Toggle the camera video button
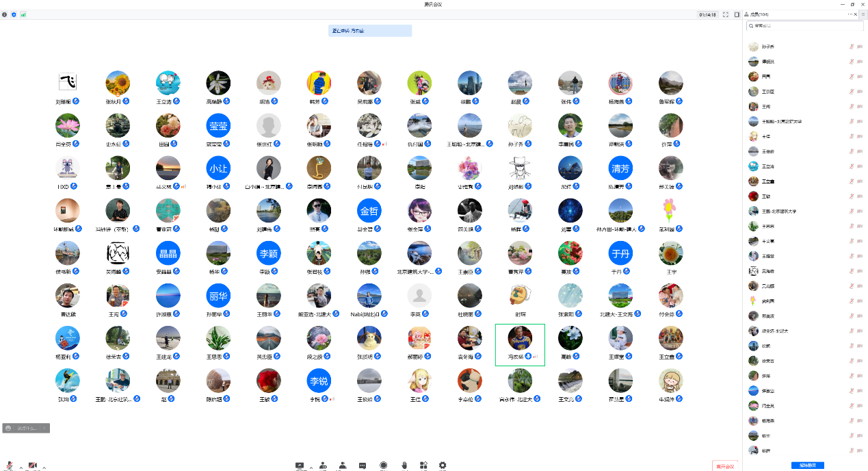This screenshot has height=471, width=868. [x=32, y=466]
